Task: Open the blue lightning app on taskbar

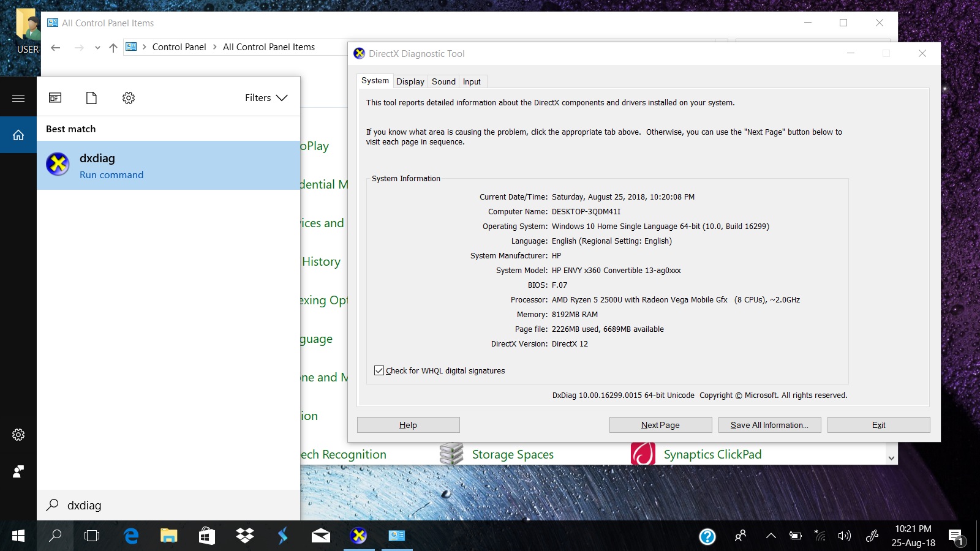Action: pos(282,536)
